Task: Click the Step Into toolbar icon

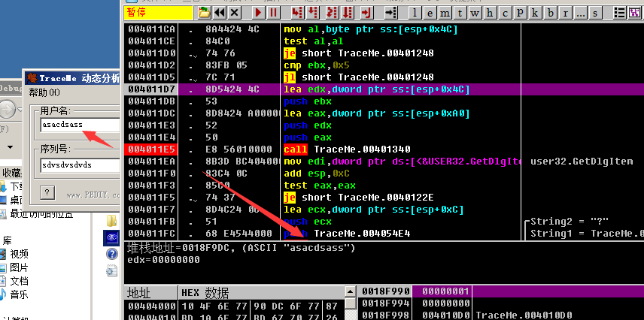Action: click(x=296, y=13)
